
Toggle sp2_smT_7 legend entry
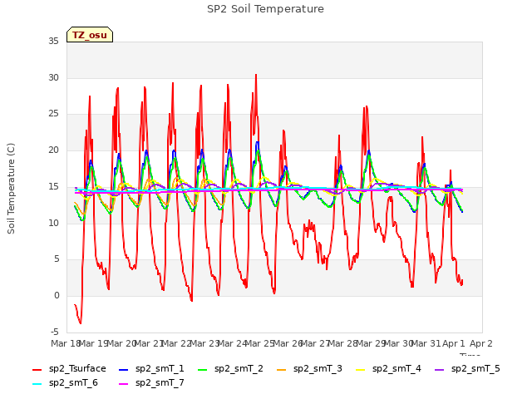[151, 383]
